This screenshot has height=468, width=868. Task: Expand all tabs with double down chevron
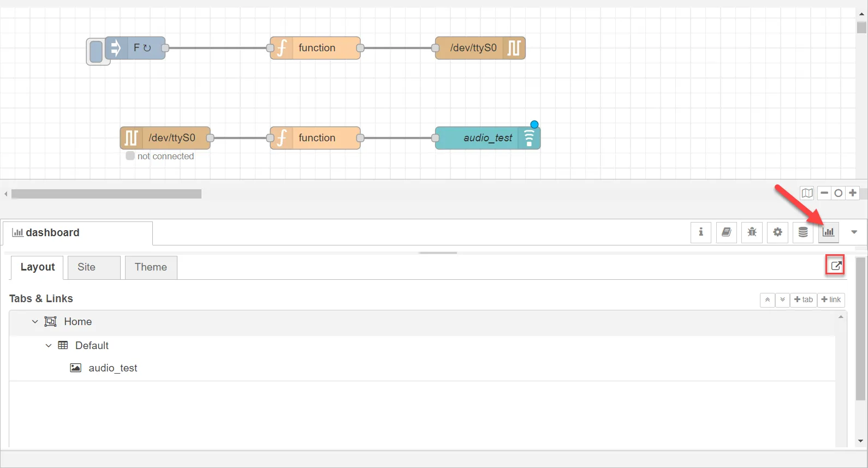pyautogui.click(x=782, y=299)
